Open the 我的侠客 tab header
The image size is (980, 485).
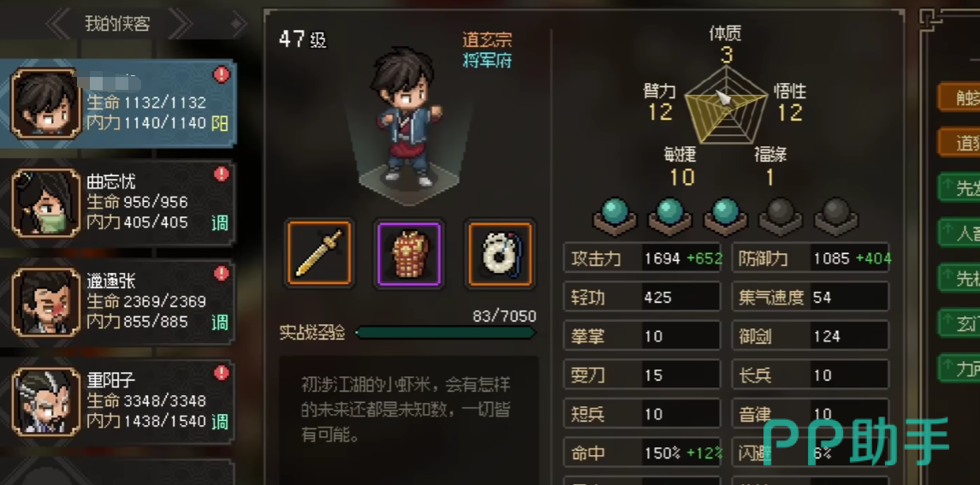point(117,24)
